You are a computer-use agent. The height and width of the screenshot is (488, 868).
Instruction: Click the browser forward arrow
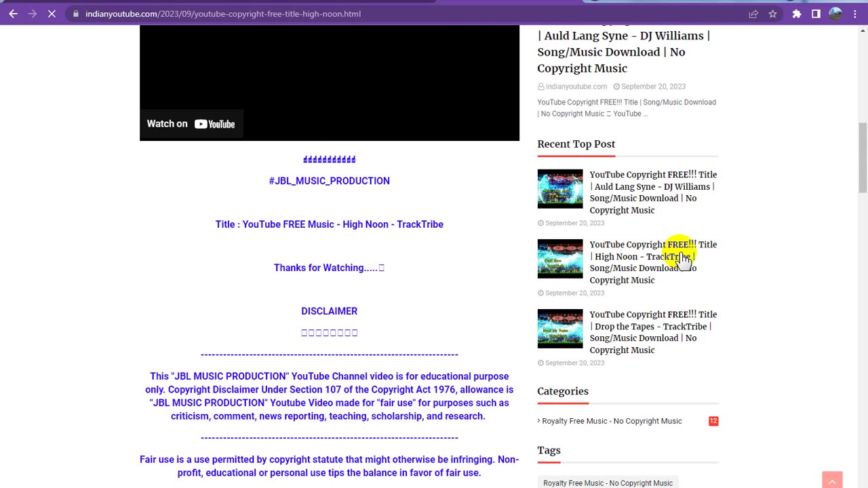[x=32, y=14]
